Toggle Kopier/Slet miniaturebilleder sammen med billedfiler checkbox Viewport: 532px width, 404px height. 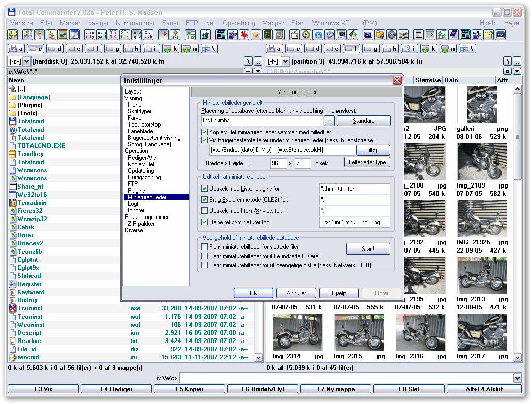pyautogui.click(x=205, y=132)
